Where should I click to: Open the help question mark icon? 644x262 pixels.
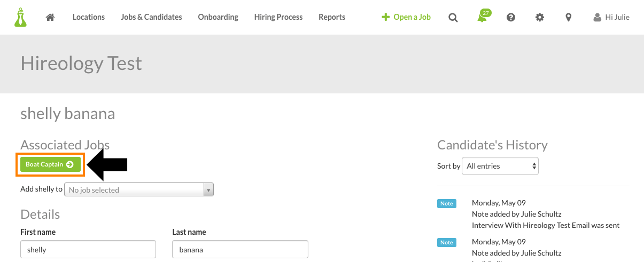(511, 17)
